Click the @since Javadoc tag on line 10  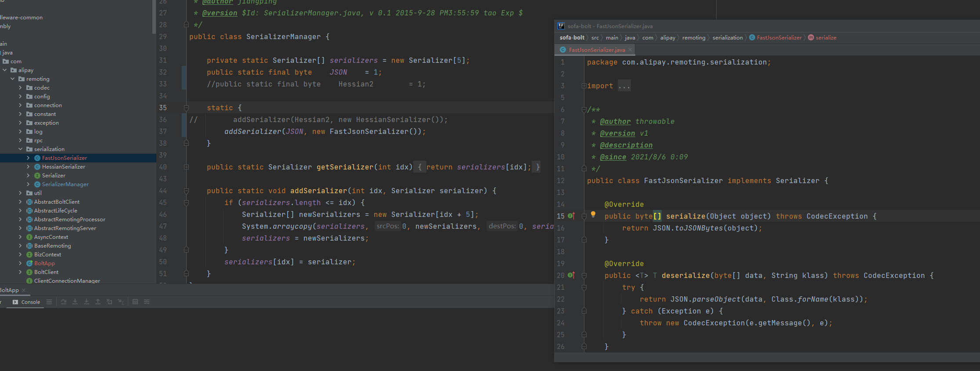[x=613, y=157]
